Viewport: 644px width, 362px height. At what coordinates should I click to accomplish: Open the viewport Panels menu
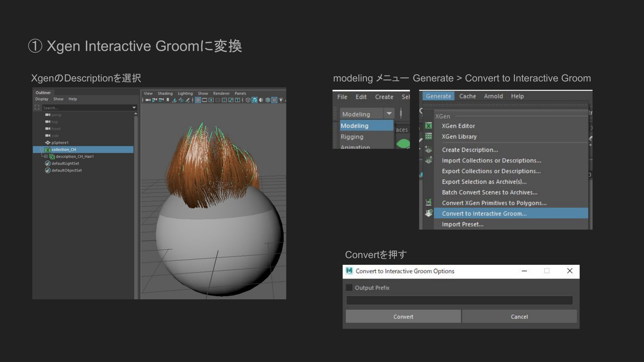tap(240, 94)
